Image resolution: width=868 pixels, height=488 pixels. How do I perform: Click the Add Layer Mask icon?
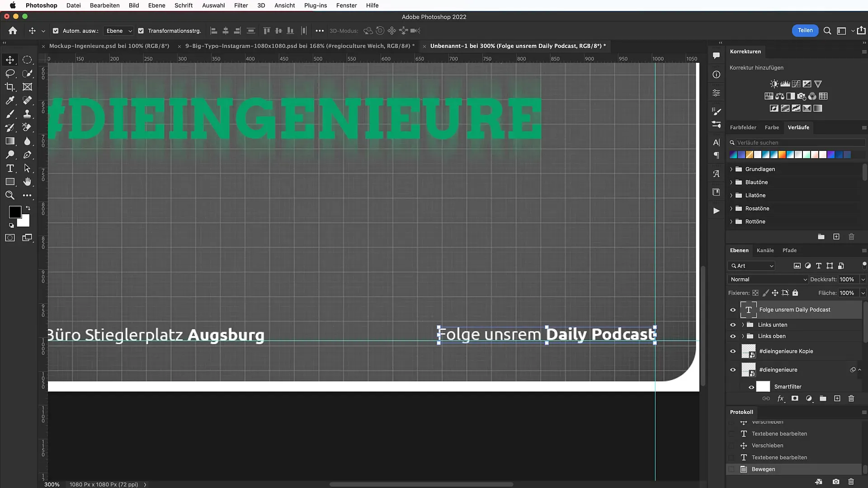coord(795,399)
